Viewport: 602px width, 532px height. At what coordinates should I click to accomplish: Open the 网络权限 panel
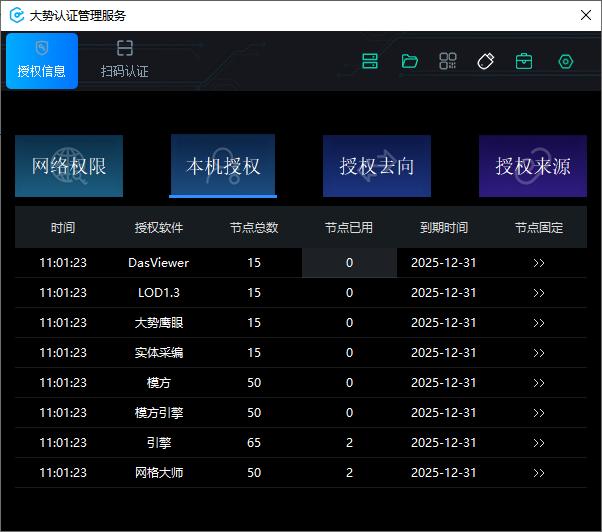click(69, 166)
